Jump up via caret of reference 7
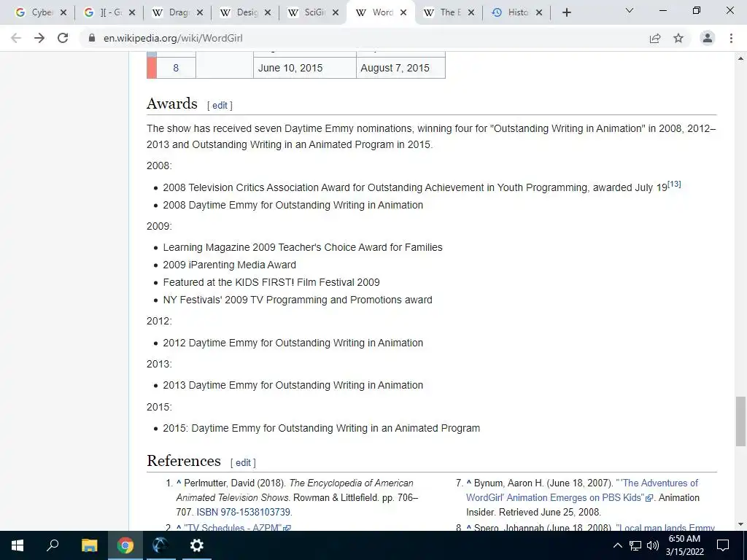Image resolution: width=747 pixels, height=560 pixels. [469, 483]
